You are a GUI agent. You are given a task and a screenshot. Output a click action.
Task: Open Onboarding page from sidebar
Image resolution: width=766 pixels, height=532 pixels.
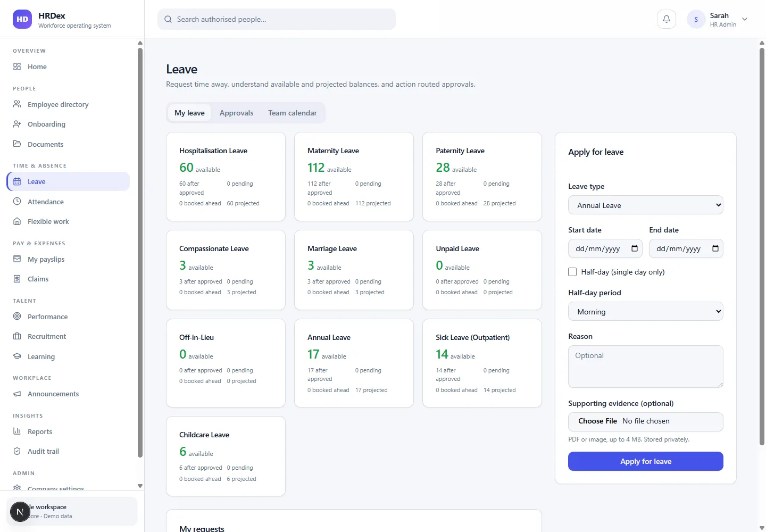point(68,124)
